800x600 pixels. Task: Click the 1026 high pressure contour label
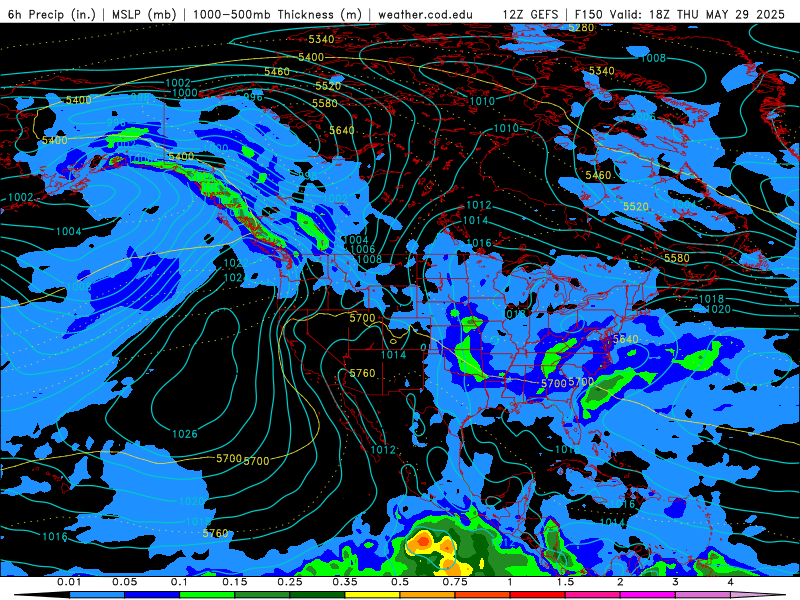pyautogui.click(x=185, y=434)
